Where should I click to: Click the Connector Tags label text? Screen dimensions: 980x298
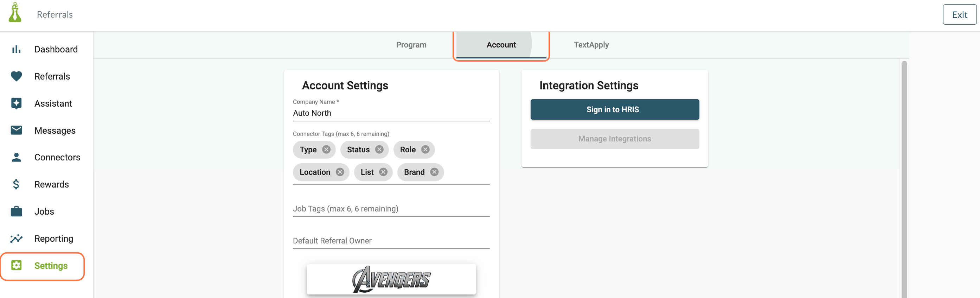[340, 134]
